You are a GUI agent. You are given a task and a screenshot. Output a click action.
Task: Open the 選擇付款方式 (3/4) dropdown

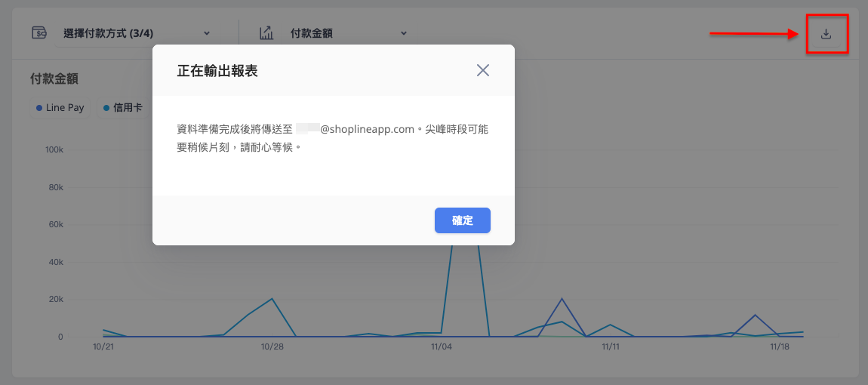coord(137,33)
